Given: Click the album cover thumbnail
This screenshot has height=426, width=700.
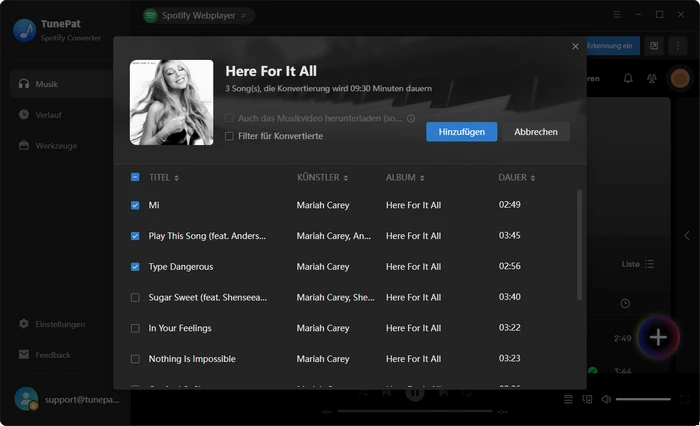Looking at the screenshot, I should (171, 102).
